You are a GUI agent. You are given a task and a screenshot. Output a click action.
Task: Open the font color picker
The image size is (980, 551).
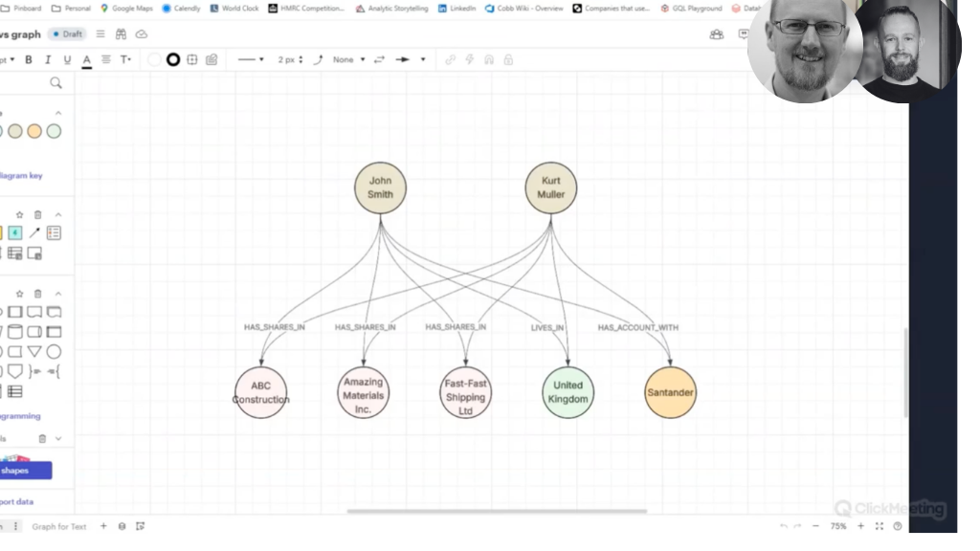click(x=87, y=60)
